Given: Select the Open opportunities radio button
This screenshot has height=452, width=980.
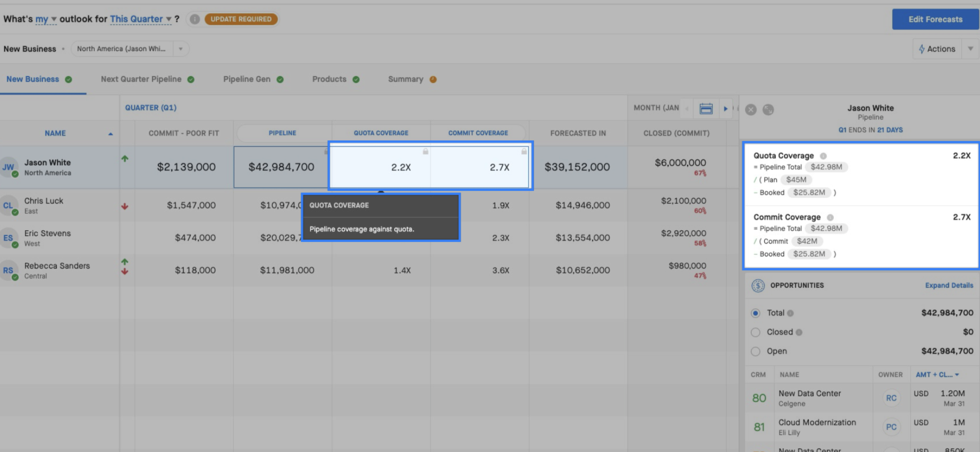Looking at the screenshot, I should tap(755, 351).
